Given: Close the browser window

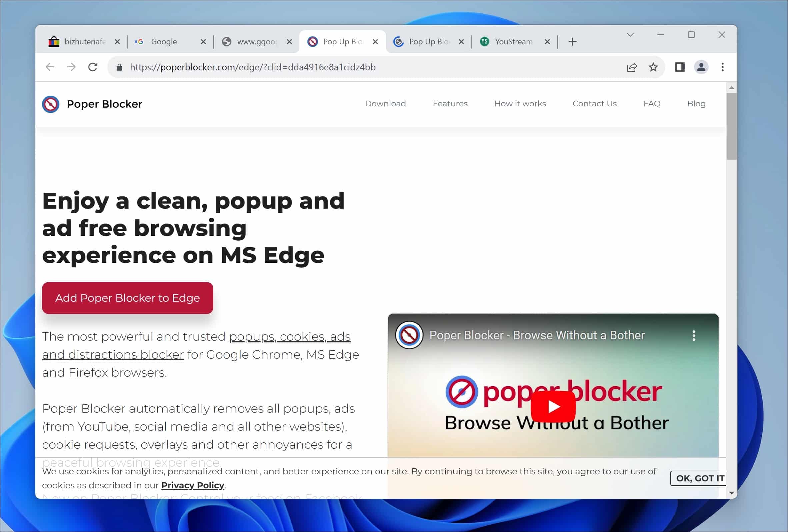Looking at the screenshot, I should (722, 35).
